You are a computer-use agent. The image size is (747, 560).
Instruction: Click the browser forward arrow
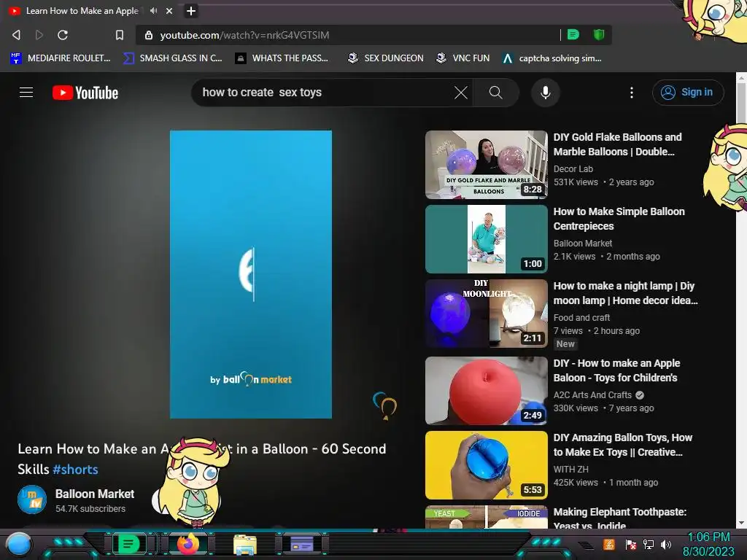[x=39, y=35]
